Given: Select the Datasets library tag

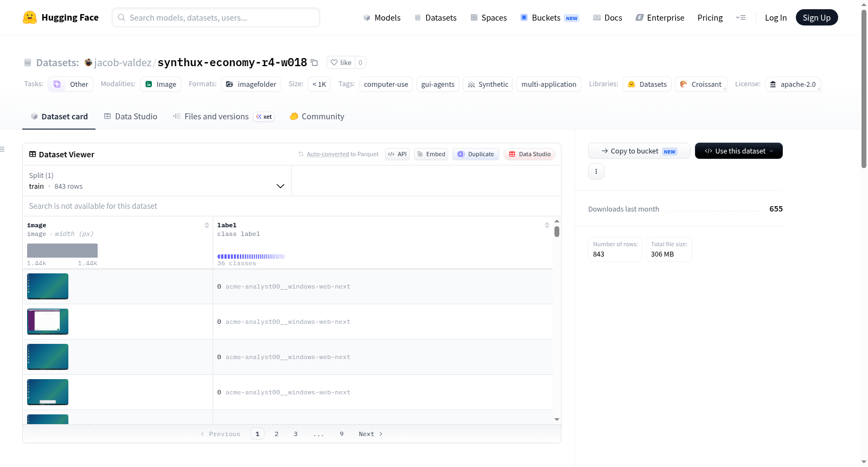Looking at the screenshot, I should pos(647,84).
